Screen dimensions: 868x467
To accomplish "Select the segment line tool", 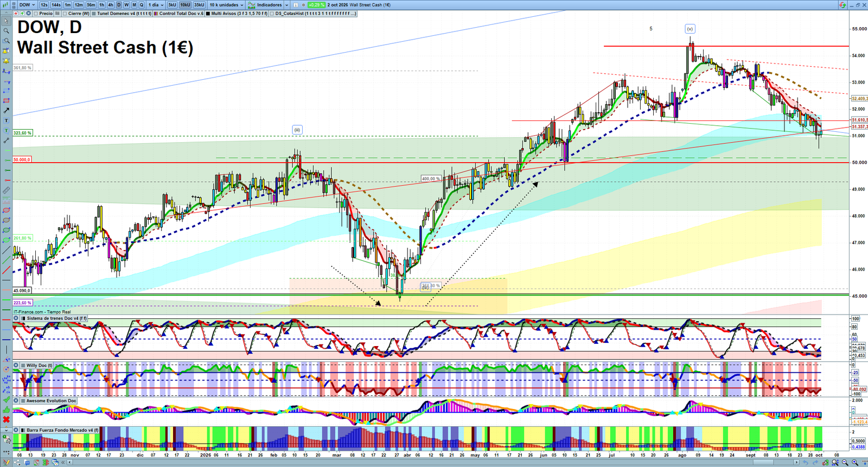I will [6, 140].
